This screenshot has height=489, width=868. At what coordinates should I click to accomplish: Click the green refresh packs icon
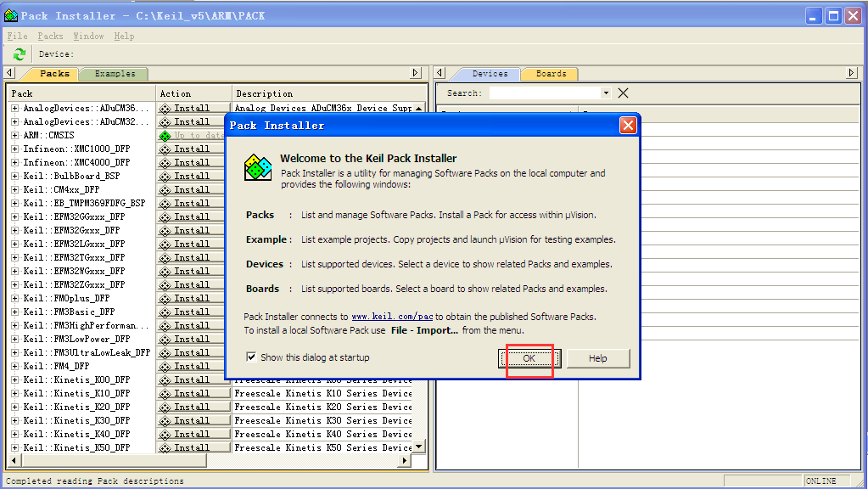click(20, 53)
